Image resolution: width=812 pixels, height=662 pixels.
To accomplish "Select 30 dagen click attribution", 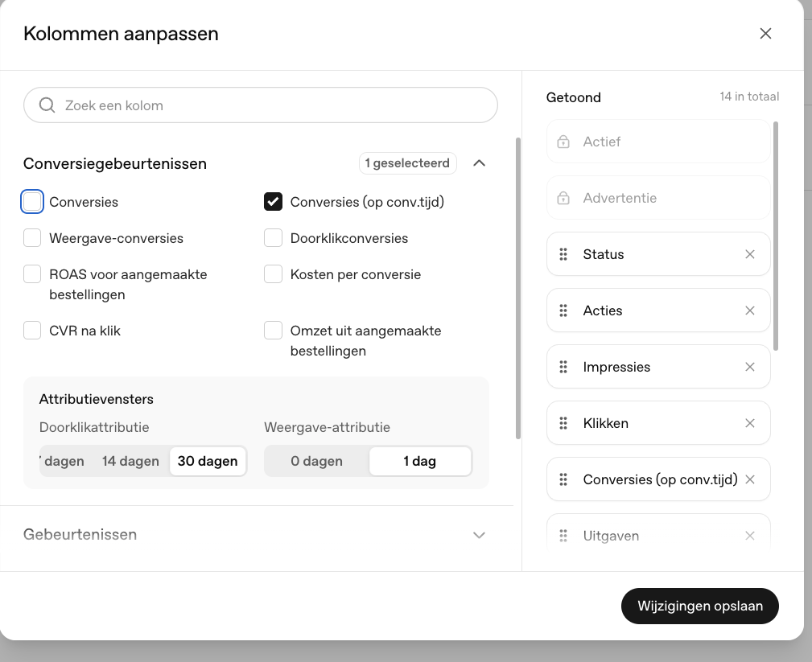I will (x=208, y=461).
